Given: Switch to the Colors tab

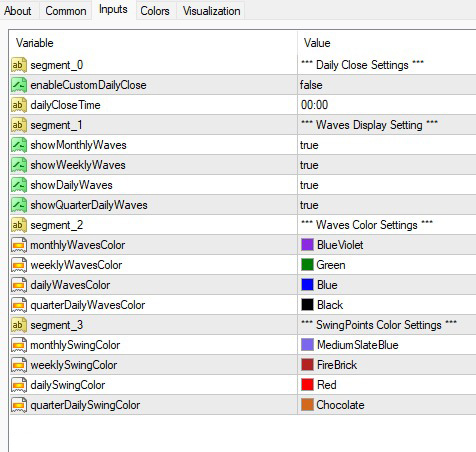Looking at the screenshot, I should point(155,11).
